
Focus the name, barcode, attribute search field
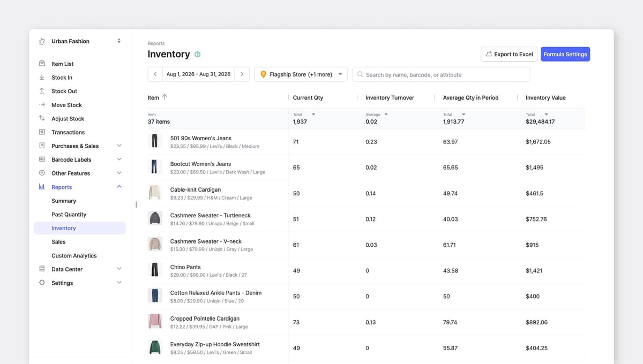click(x=441, y=74)
